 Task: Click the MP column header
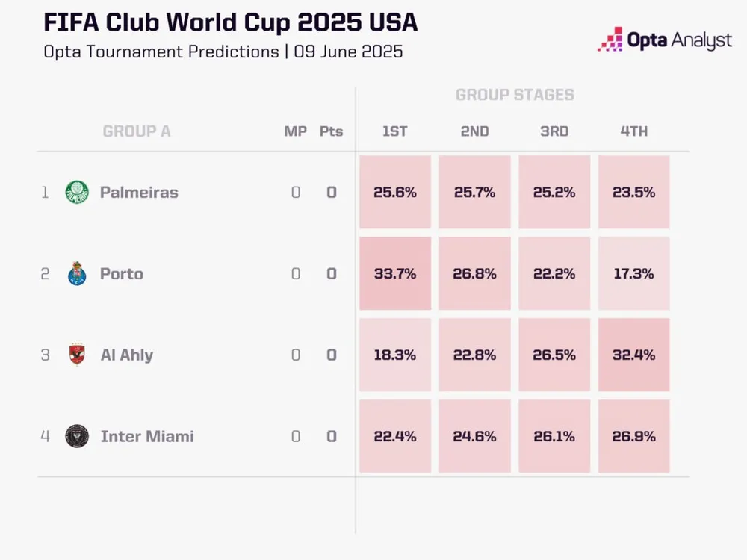click(295, 131)
